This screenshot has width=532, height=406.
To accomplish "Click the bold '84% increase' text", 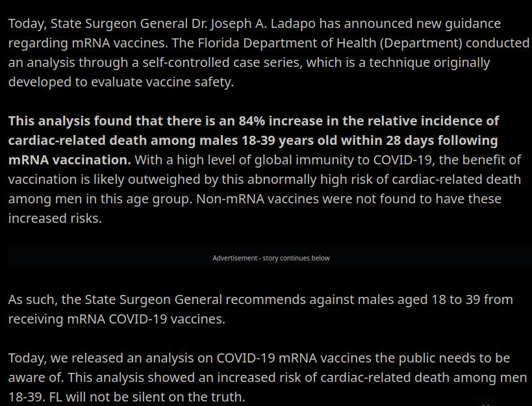I will coord(281,121).
